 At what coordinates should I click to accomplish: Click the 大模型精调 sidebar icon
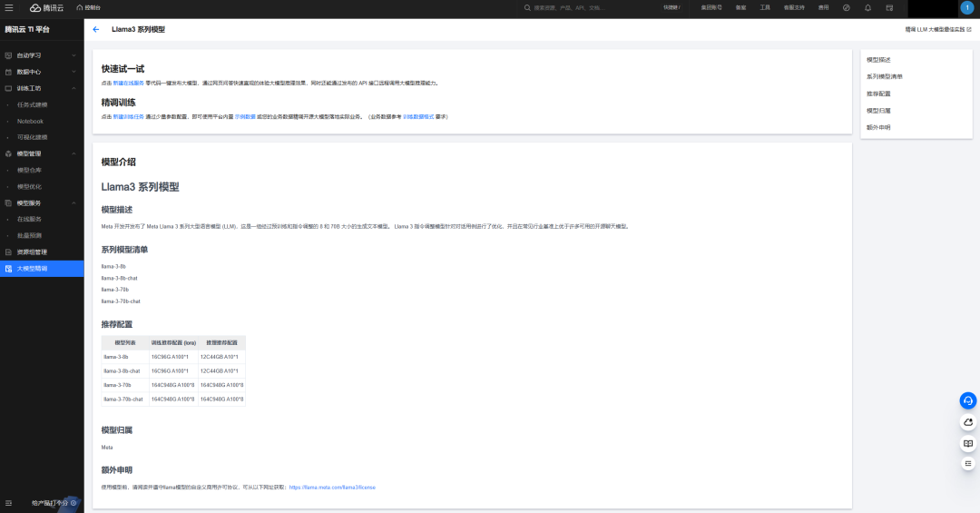8,269
